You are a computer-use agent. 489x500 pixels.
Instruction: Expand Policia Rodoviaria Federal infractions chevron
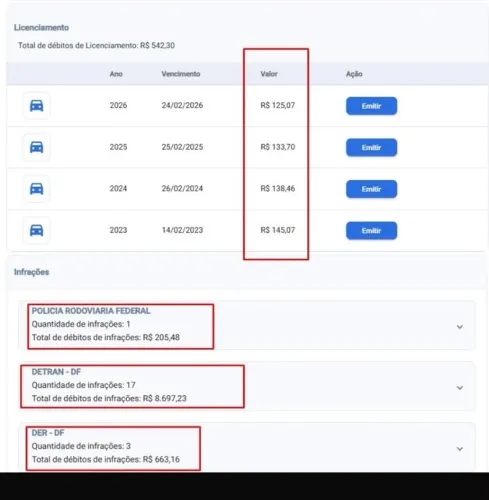click(x=460, y=327)
